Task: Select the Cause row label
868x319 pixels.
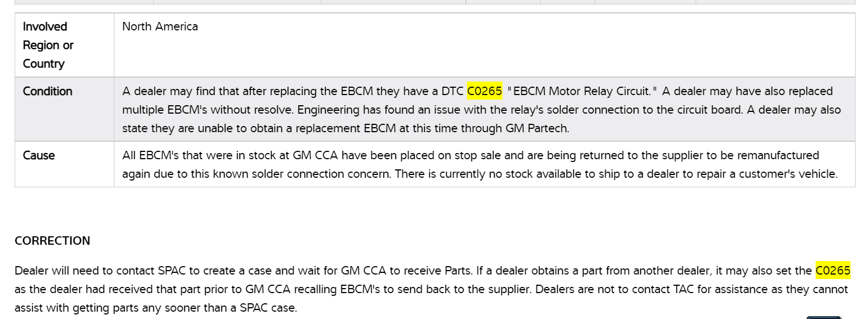Action: pyautogui.click(x=39, y=155)
